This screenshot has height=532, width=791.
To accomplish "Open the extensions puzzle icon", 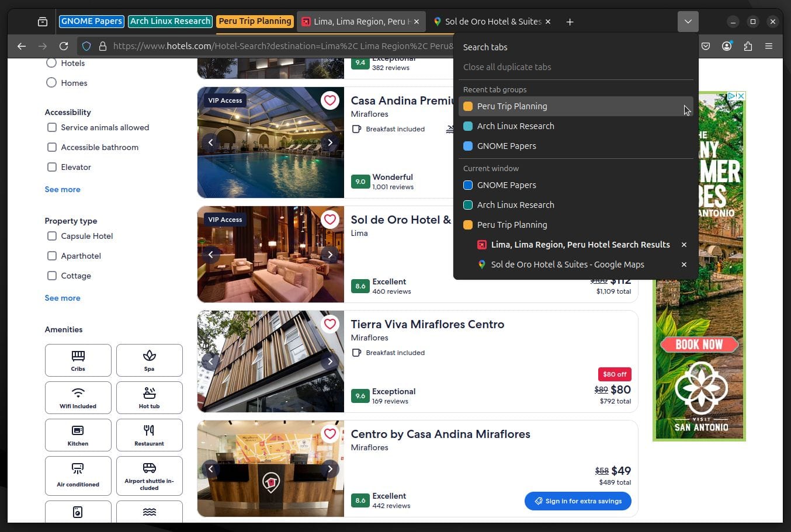I will coord(748,46).
